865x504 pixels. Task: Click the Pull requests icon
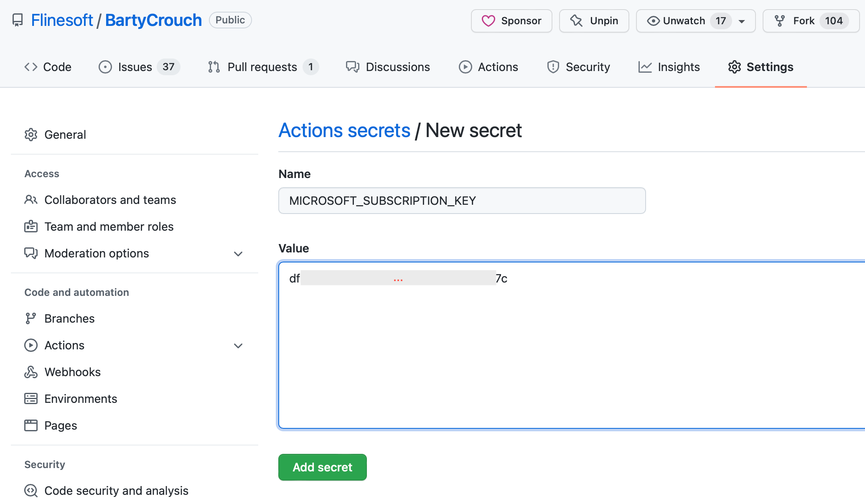point(214,67)
